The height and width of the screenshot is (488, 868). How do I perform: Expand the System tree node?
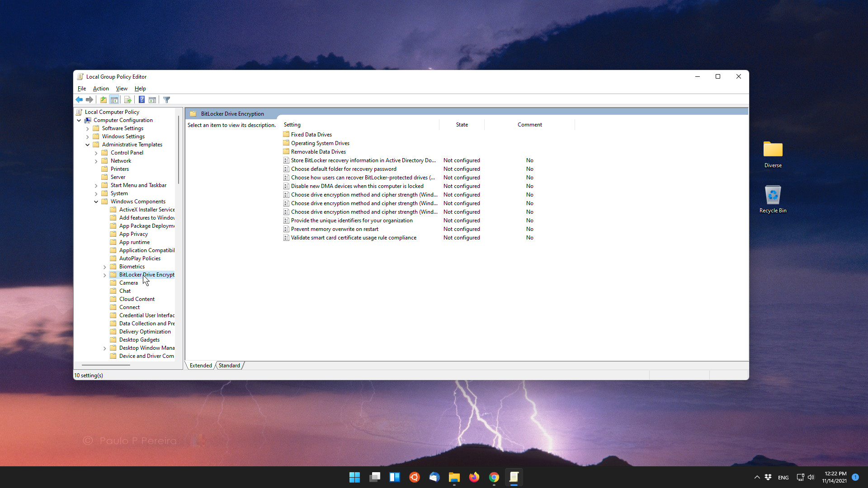click(x=96, y=193)
